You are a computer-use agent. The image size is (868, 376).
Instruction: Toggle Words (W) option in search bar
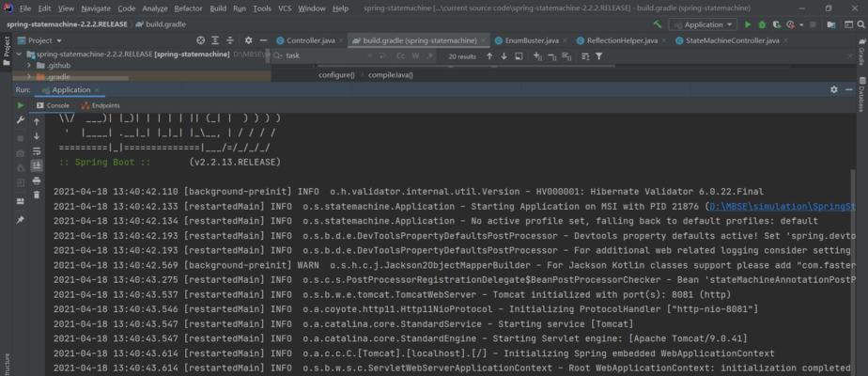[x=414, y=55]
